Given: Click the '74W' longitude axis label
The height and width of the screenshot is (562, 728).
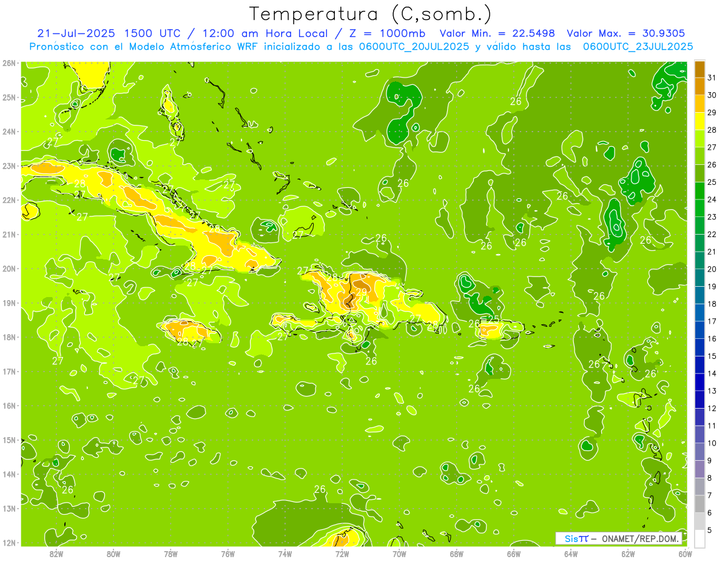Looking at the screenshot, I should [x=285, y=554].
